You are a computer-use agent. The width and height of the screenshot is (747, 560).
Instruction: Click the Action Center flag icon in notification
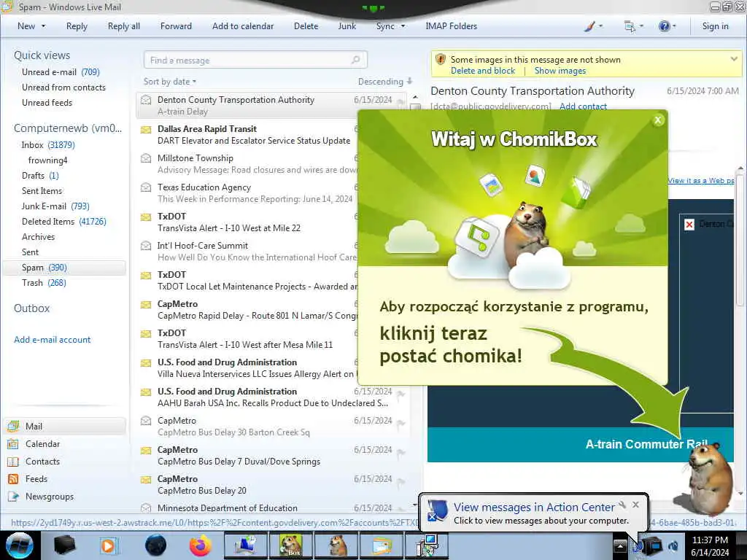(438, 511)
